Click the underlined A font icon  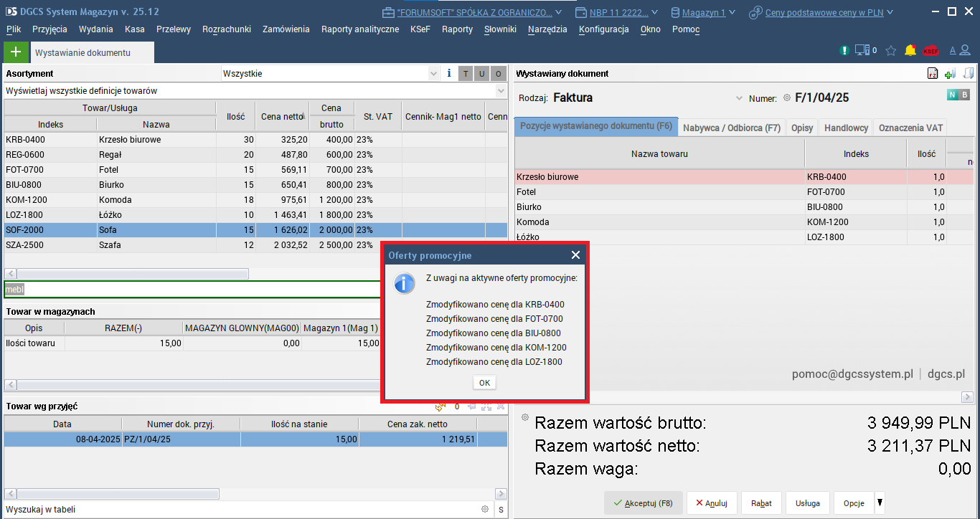[953, 51]
